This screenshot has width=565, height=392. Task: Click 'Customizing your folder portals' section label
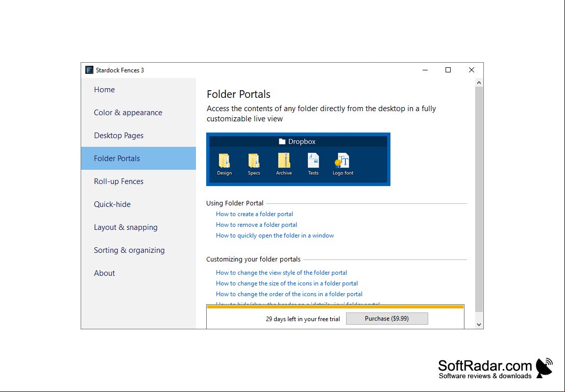pyautogui.click(x=253, y=259)
